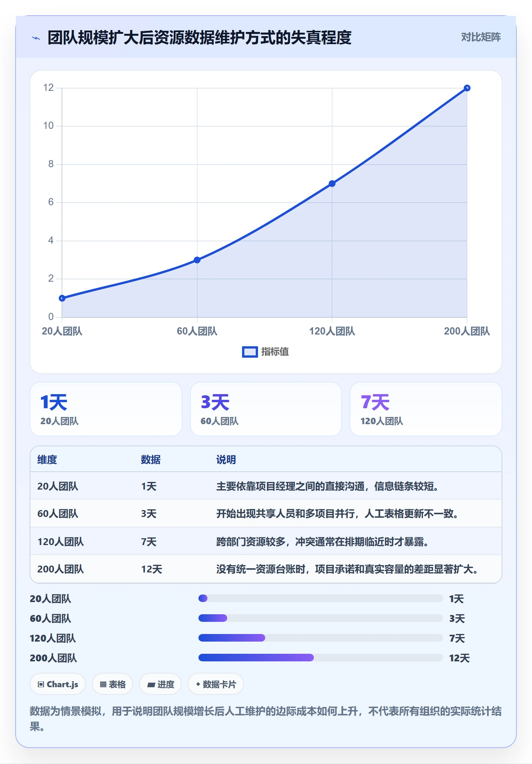The height and width of the screenshot is (764, 532).
Task: Click the 数据 column header
Action: click(x=151, y=460)
